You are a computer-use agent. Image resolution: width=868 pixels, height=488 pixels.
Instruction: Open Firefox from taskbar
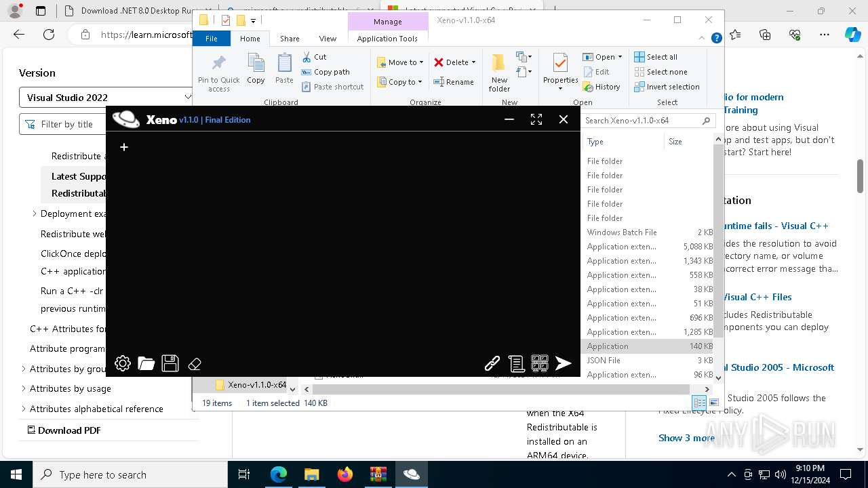tap(345, 474)
